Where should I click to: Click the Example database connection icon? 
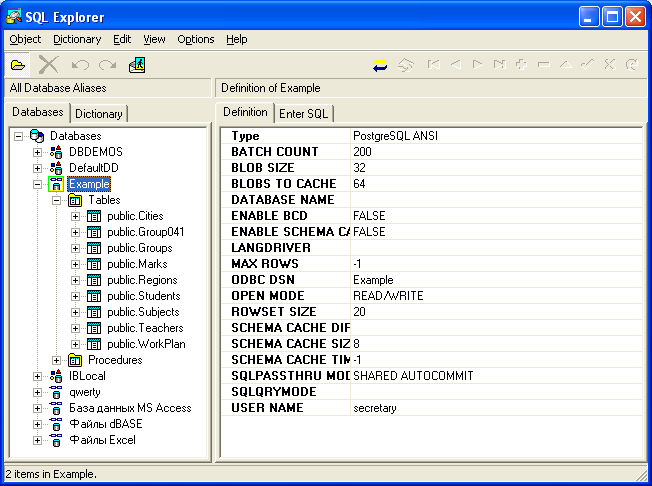pyautogui.click(x=56, y=184)
